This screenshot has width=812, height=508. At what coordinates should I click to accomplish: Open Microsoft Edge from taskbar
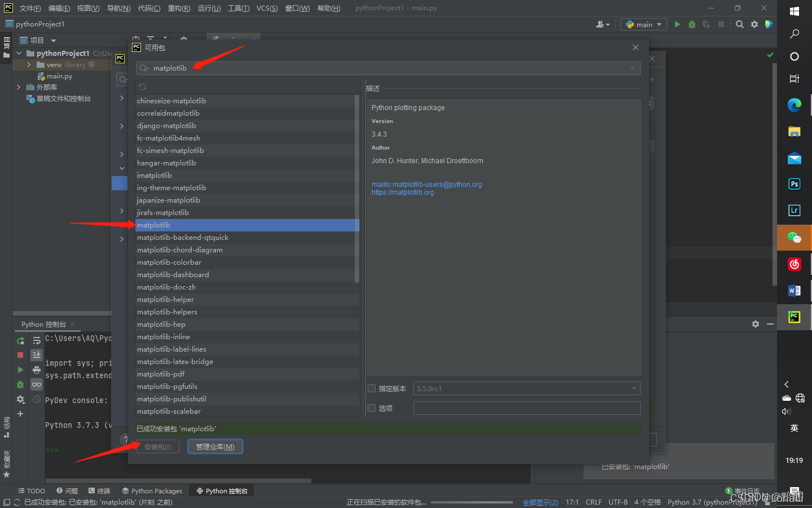[x=795, y=105]
